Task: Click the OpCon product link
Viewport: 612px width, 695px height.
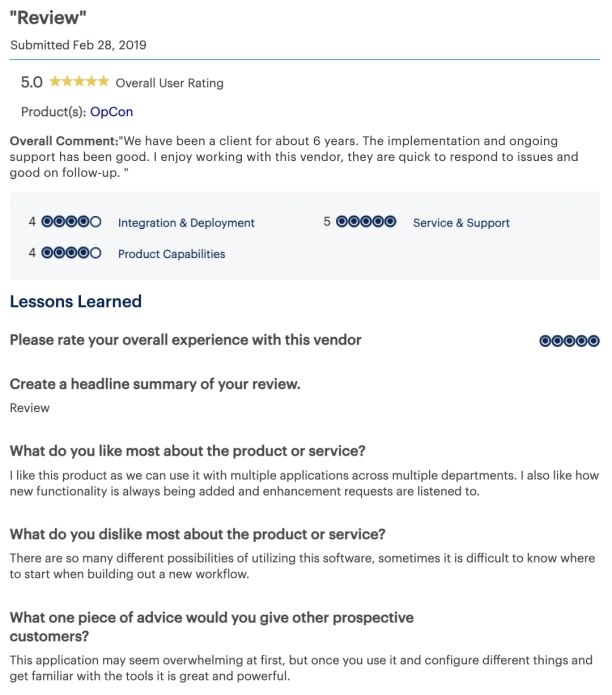Action: pyautogui.click(x=111, y=112)
